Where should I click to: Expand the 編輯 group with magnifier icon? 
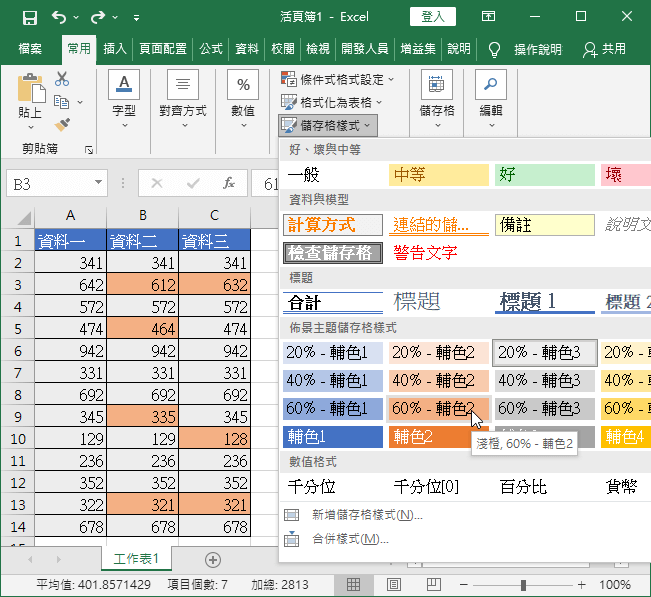[491, 99]
